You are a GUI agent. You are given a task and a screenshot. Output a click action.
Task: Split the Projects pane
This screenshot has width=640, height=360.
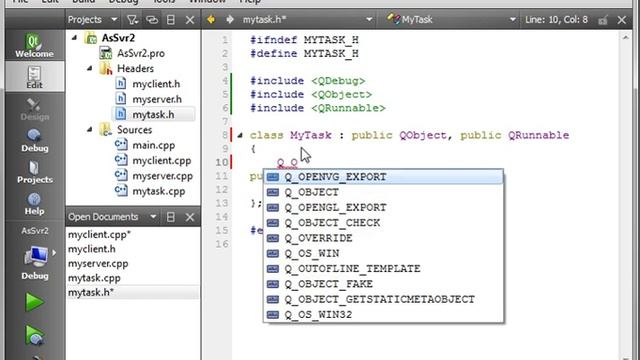[171, 20]
